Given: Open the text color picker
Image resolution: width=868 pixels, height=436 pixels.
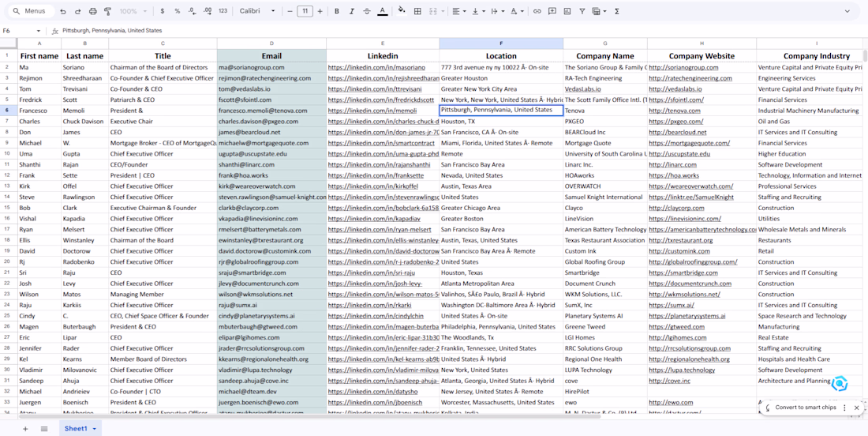Looking at the screenshot, I should click(383, 12).
